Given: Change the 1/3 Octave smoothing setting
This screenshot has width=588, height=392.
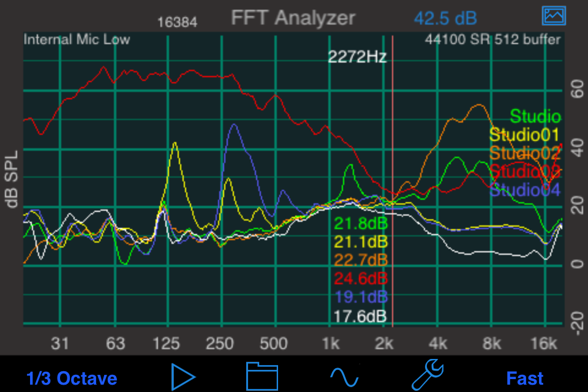Looking at the screenshot, I should coord(72,378).
